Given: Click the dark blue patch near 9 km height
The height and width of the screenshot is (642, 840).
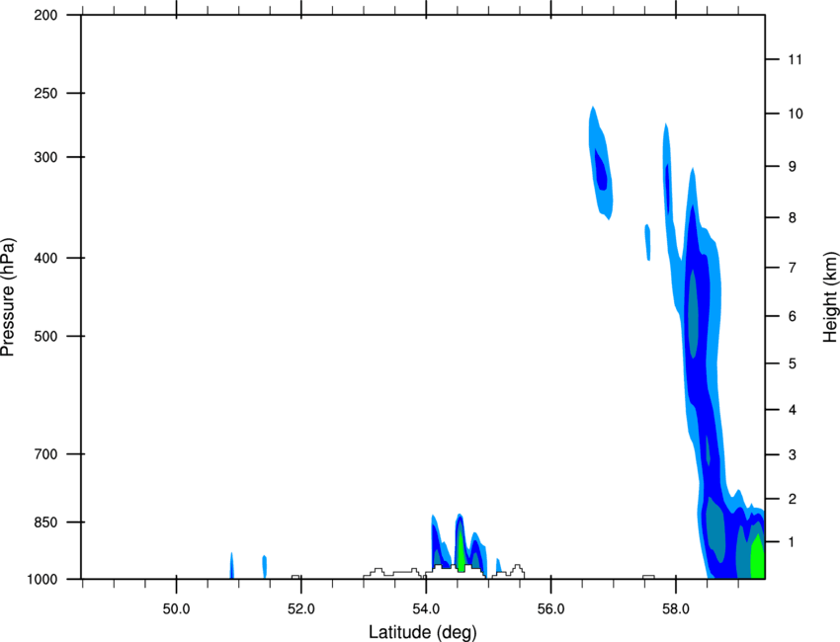Looking at the screenshot, I should click(601, 170).
